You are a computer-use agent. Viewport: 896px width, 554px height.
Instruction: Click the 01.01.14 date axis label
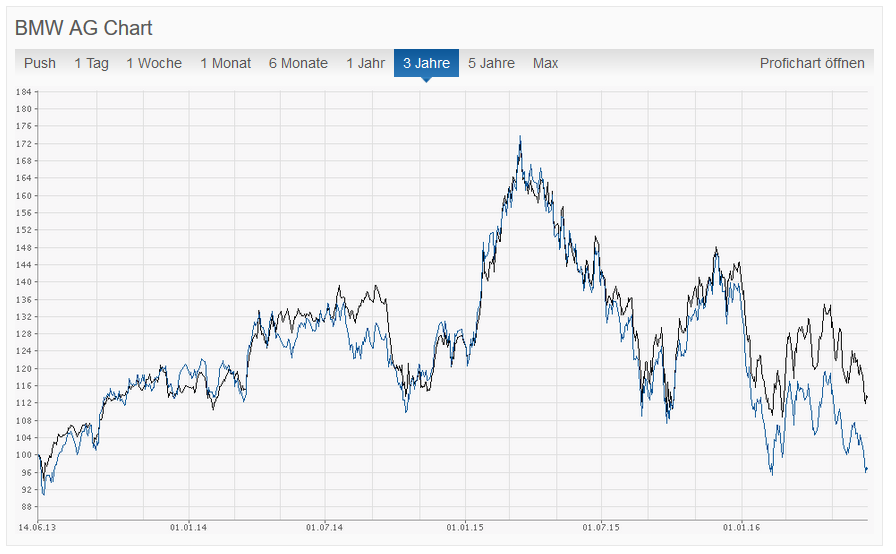[188, 527]
